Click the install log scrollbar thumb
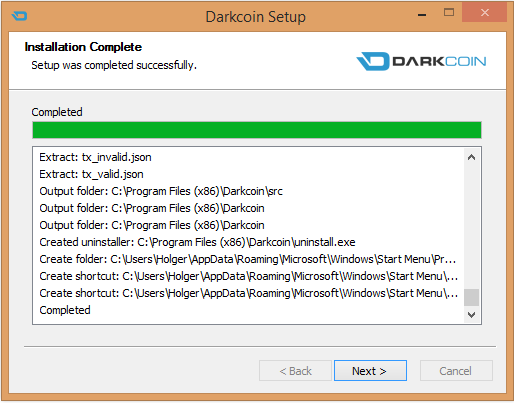The height and width of the screenshot is (403, 514). (x=471, y=297)
